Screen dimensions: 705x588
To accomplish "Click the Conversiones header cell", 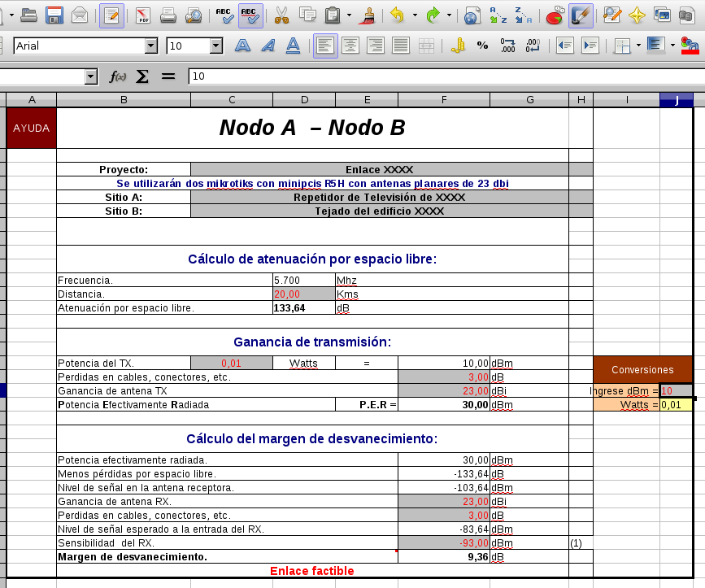I will click(642, 369).
